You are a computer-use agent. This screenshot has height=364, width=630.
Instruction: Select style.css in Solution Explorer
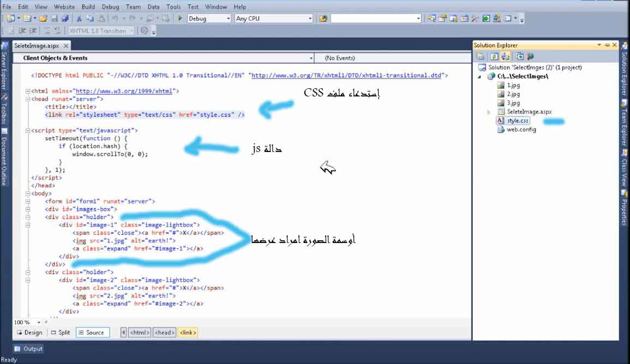(x=517, y=120)
